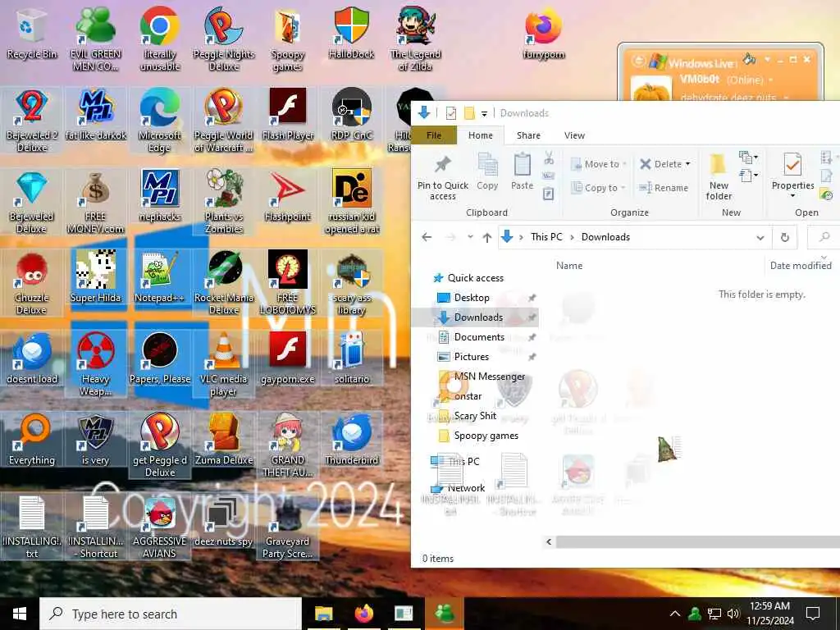Open the address bar history chevron
The height and width of the screenshot is (630, 840).
click(760, 237)
